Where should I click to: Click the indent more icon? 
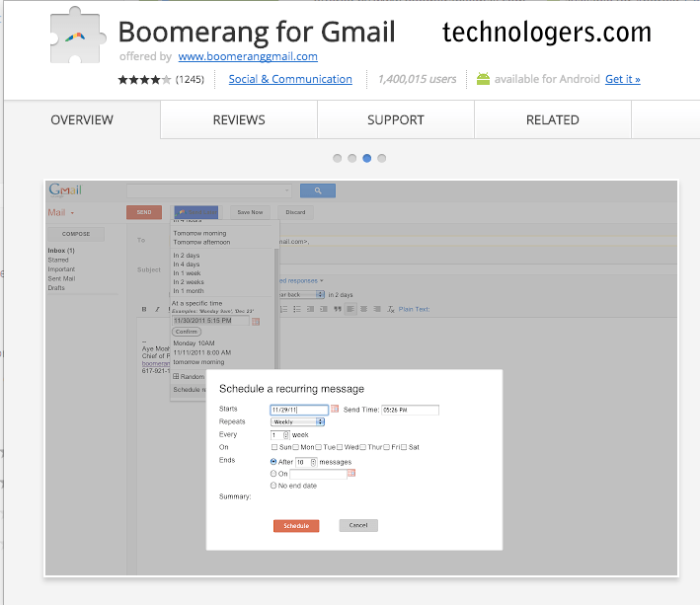(324, 309)
